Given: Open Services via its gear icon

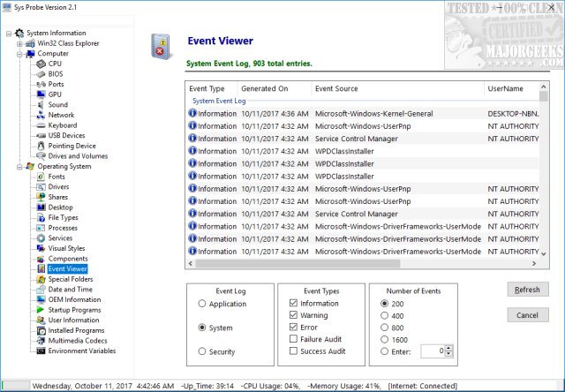Looking at the screenshot, I should [41, 238].
